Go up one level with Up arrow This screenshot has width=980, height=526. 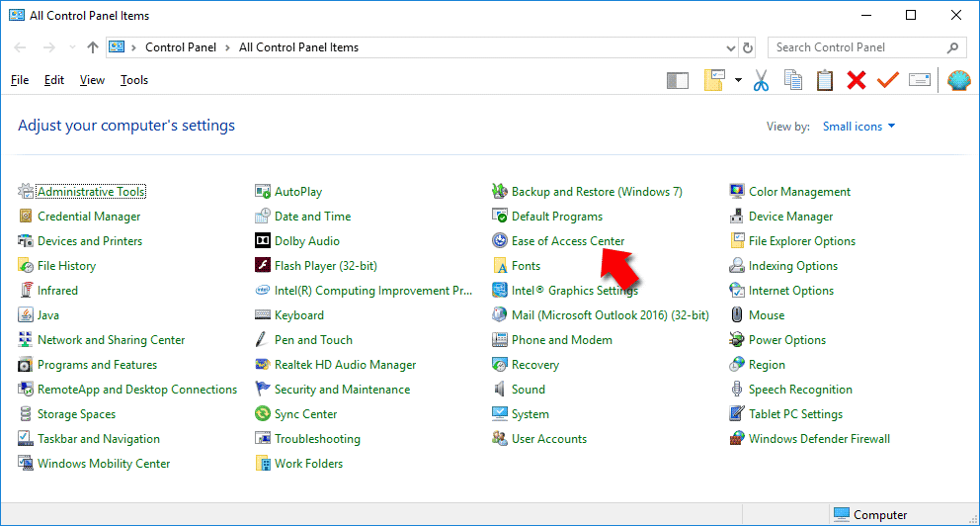(x=93, y=47)
